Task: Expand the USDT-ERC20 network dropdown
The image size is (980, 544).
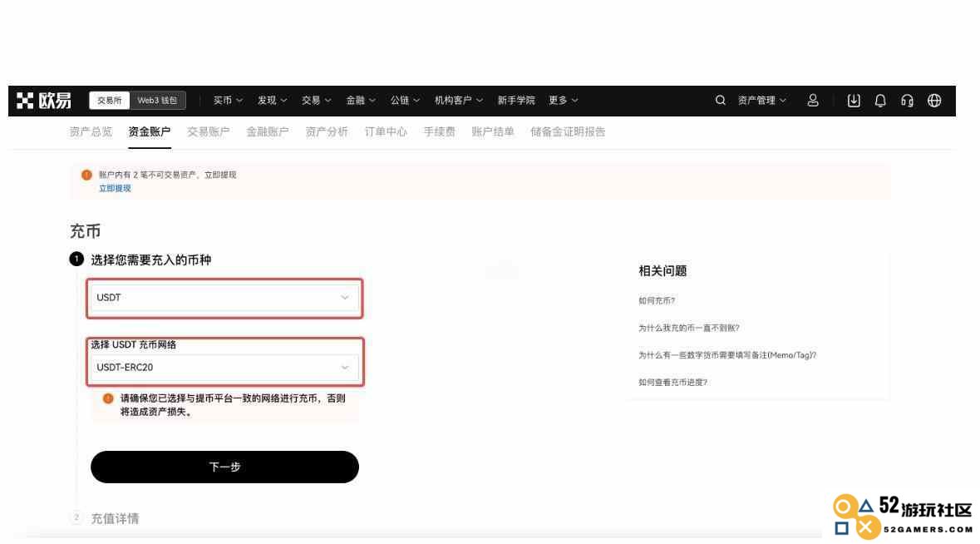Action: (x=224, y=368)
